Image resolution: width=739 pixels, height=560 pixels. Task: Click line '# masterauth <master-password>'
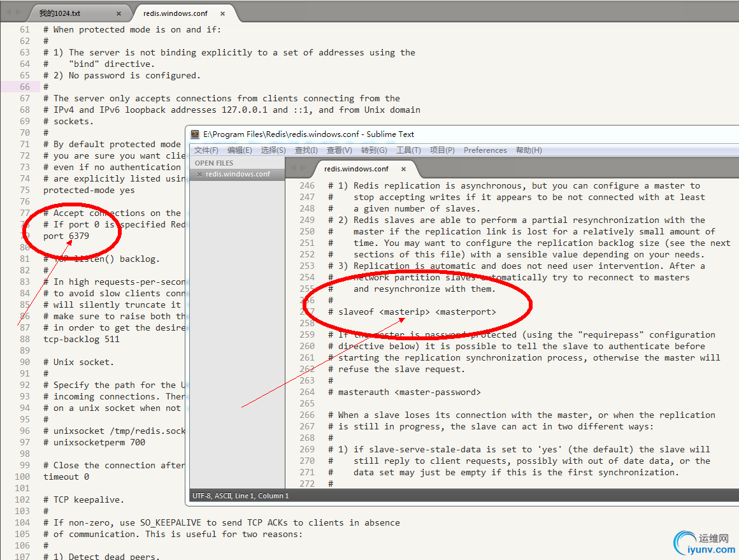[x=405, y=392]
